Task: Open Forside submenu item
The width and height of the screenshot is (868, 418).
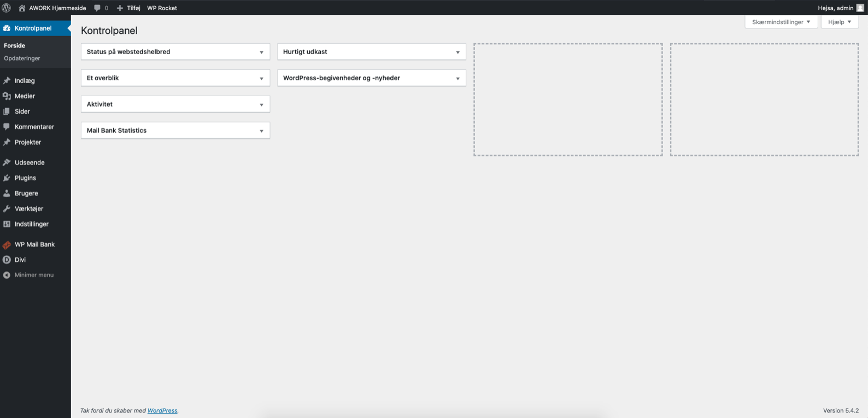Action: click(14, 45)
